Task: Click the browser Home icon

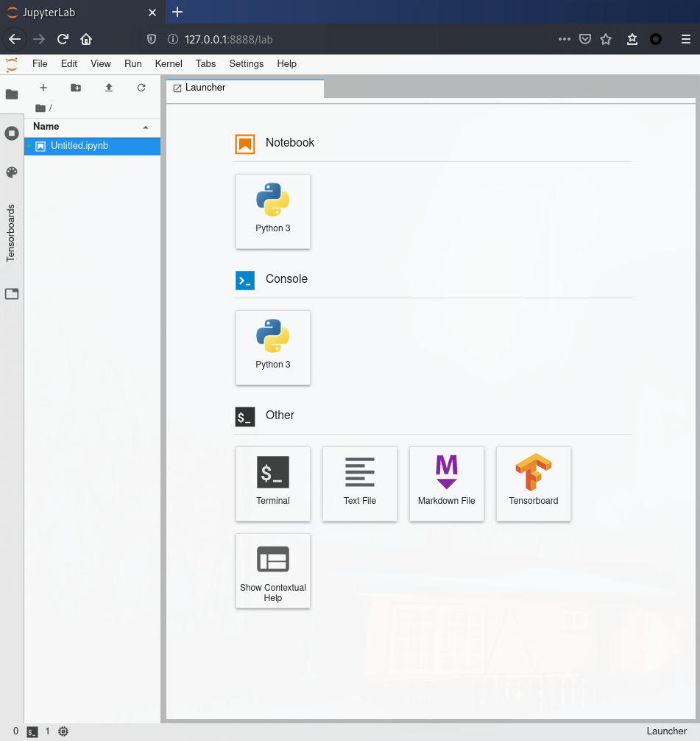Action: 86,39
